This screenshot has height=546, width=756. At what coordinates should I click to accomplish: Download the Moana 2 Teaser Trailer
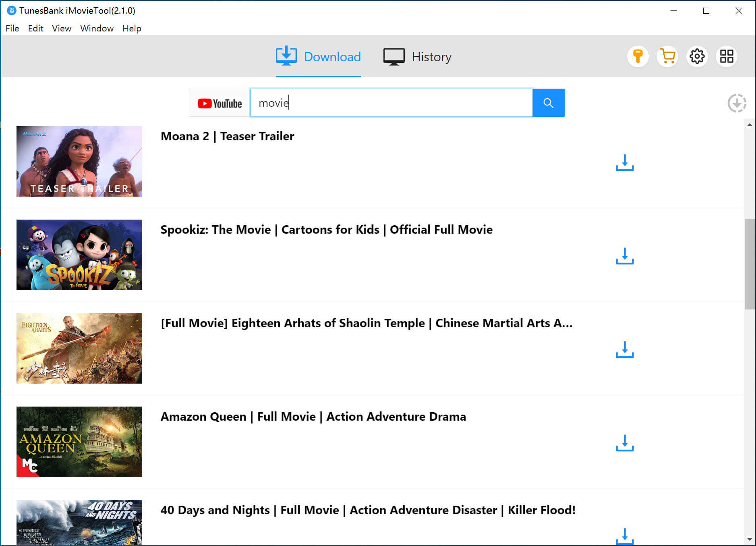click(624, 162)
